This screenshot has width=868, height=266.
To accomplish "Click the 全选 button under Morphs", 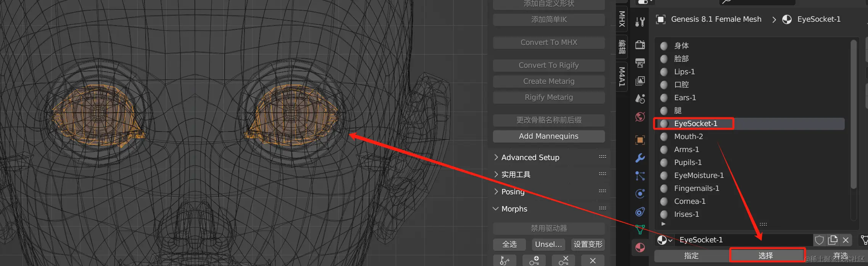I will (x=510, y=244).
